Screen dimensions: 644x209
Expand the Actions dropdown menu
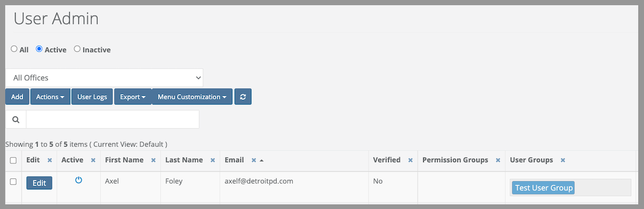point(50,96)
